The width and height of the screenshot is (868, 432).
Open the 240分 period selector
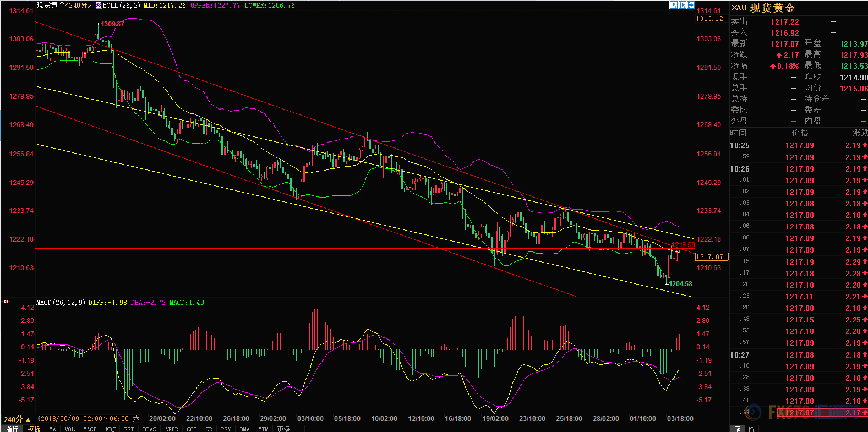coord(17,419)
